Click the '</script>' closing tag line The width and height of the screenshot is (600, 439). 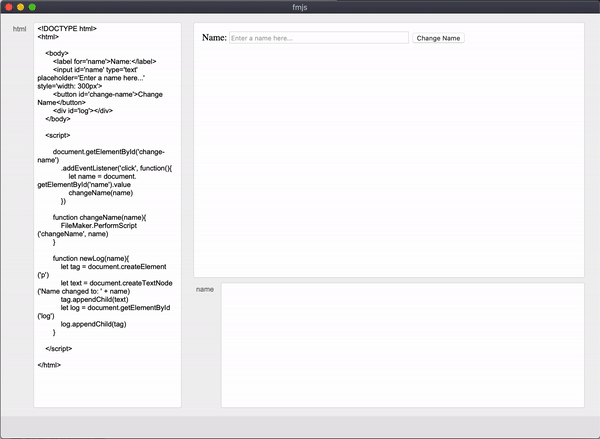pyautogui.click(x=59, y=349)
